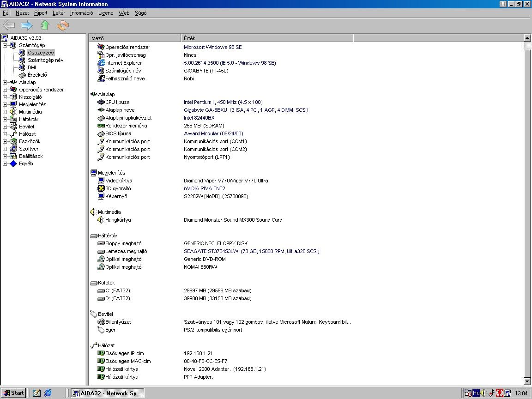
Task: Click the Forward arrow toolbar icon
Action: (26, 25)
